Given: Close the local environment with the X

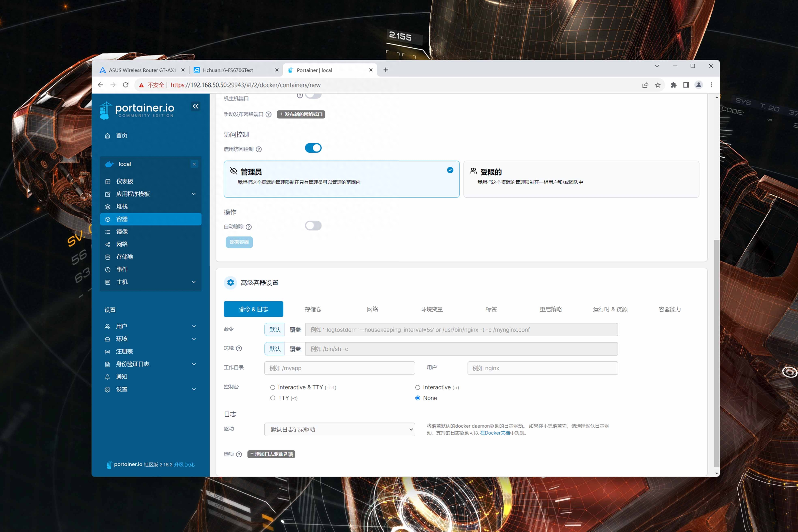Looking at the screenshot, I should click(194, 164).
